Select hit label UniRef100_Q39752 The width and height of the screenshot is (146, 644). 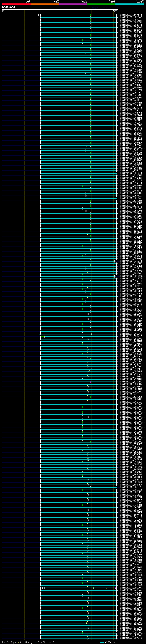pyautogui.click(x=131, y=311)
